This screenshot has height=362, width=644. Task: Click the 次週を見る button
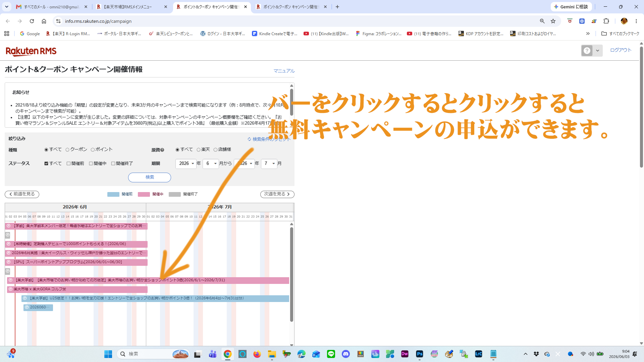pos(277,194)
